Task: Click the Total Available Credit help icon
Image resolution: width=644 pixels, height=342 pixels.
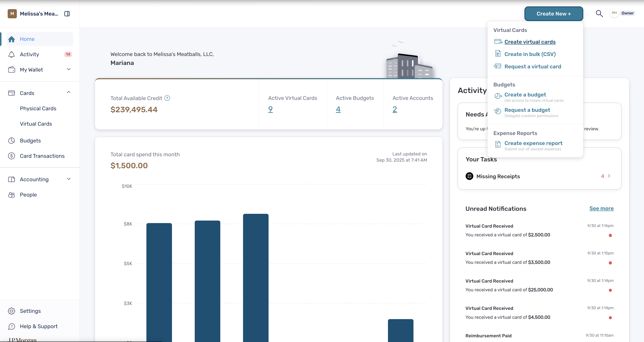Action: tap(167, 98)
